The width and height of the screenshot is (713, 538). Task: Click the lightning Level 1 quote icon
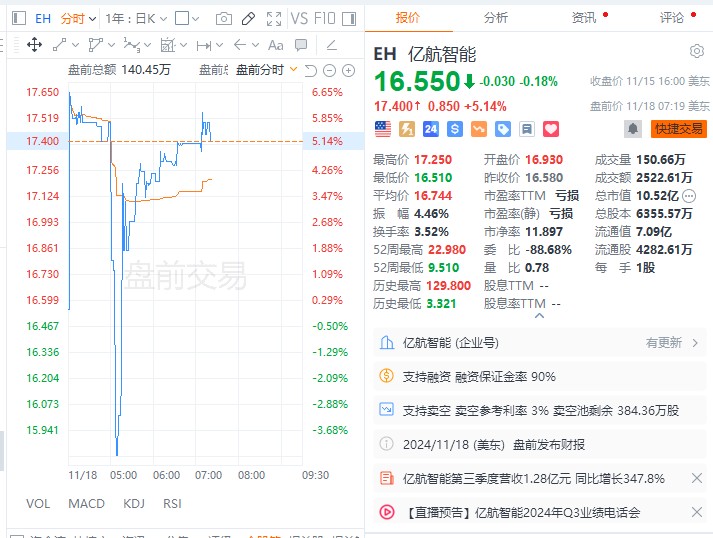click(407, 129)
